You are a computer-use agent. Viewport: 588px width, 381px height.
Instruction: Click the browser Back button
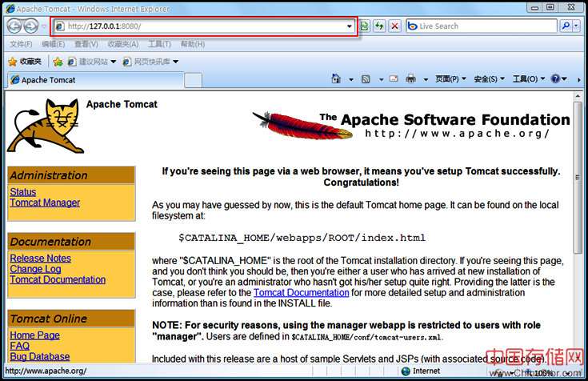click(x=14, y=26)
